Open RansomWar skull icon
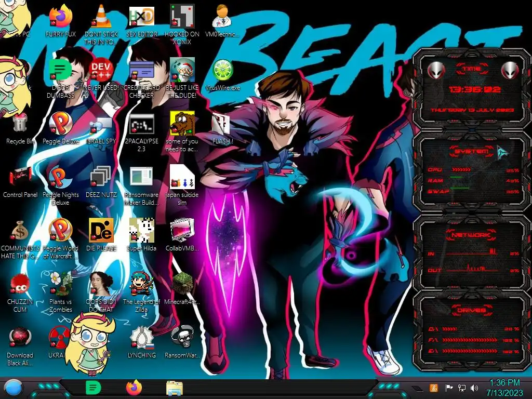 [182, 337]
